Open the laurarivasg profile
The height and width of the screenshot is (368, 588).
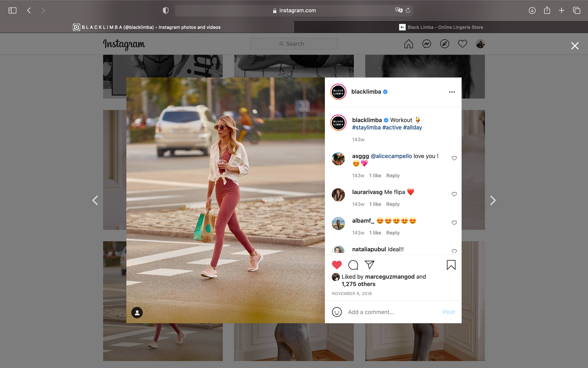[x=367, y=192]
